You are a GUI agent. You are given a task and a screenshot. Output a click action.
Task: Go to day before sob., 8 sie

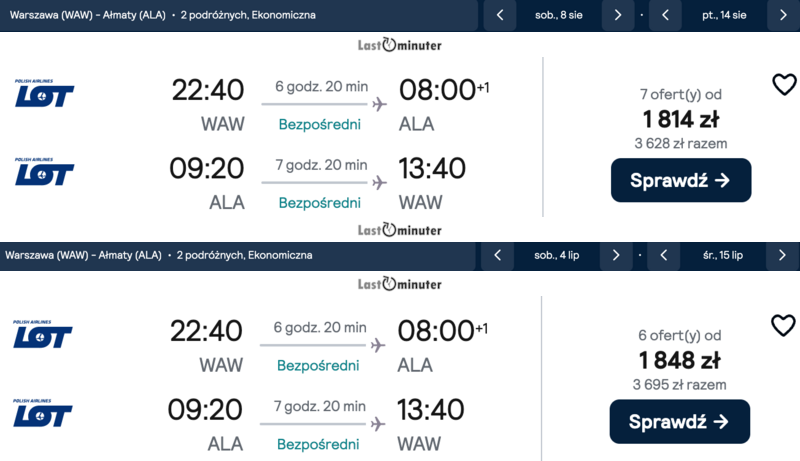(499, 15)
